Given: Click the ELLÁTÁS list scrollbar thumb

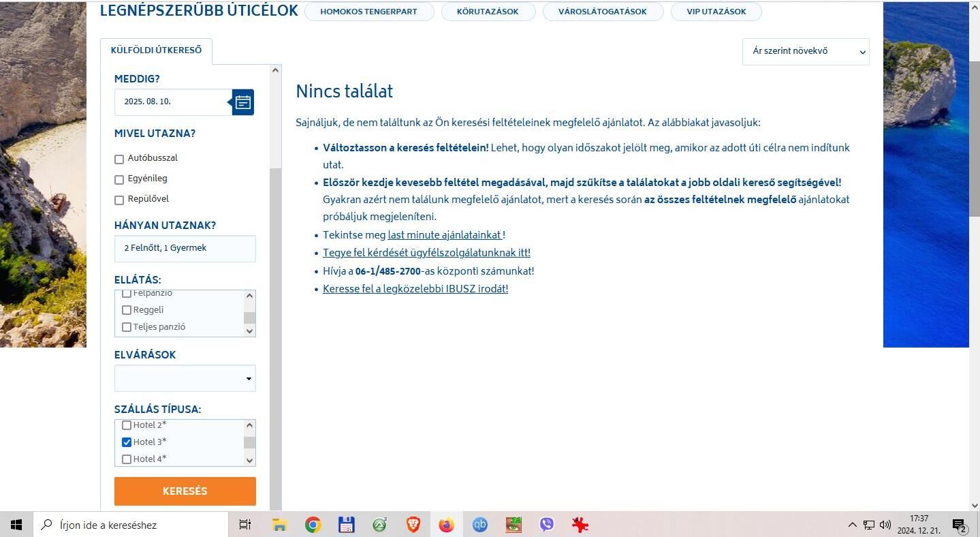Looking at the screenshot, I should coord(249,318).
